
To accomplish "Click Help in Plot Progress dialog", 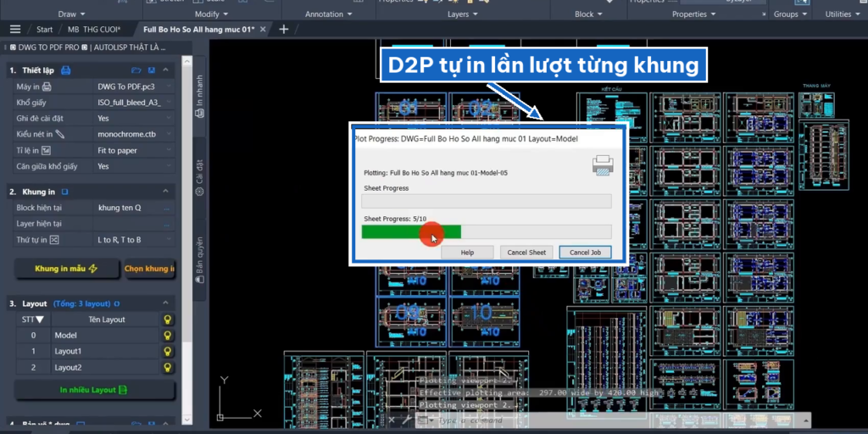I will click(x=467, y=253).
